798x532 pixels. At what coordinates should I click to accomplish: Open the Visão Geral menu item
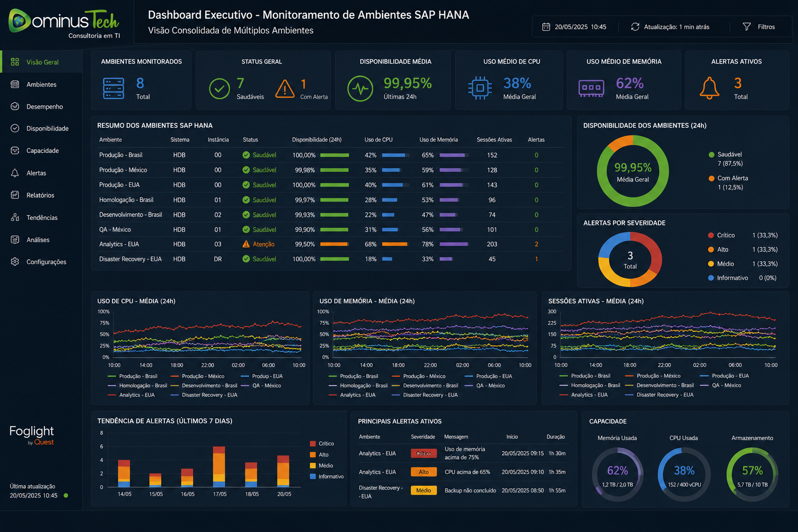[42, 62]
